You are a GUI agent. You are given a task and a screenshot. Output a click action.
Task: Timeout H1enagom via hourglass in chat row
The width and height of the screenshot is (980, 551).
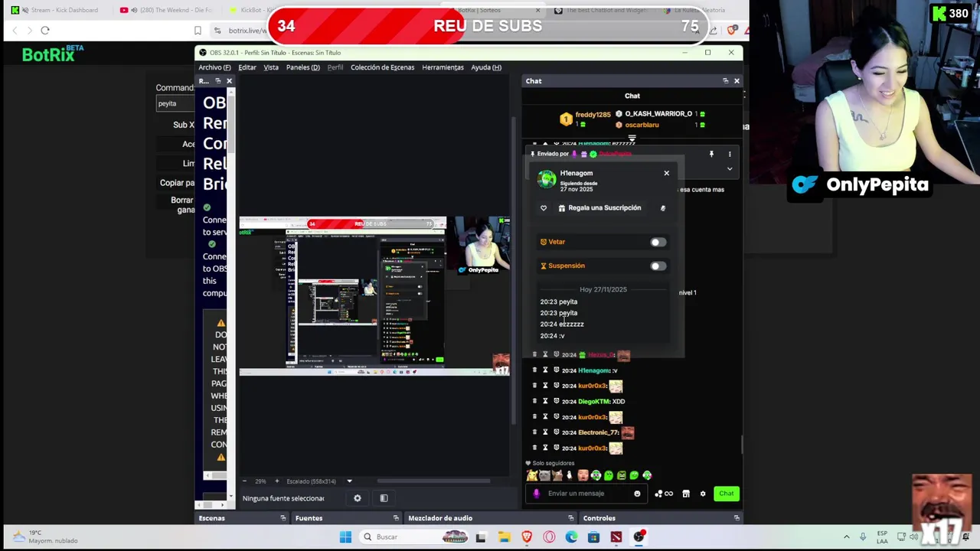[x=545, y=370]
